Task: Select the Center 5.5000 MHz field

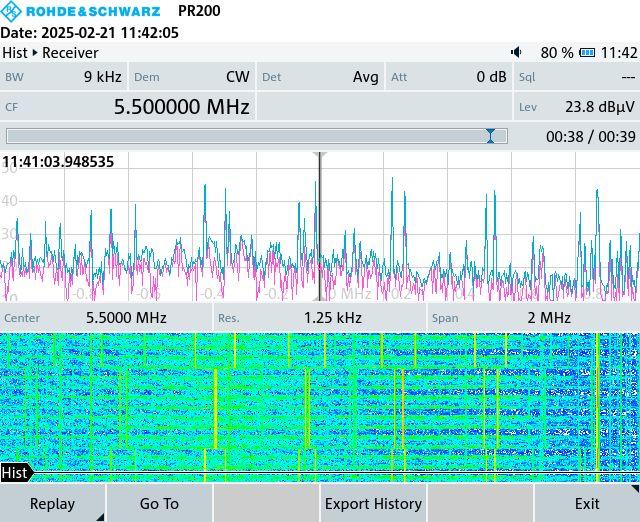Action: pyautogui.click(x=106, y=318)
